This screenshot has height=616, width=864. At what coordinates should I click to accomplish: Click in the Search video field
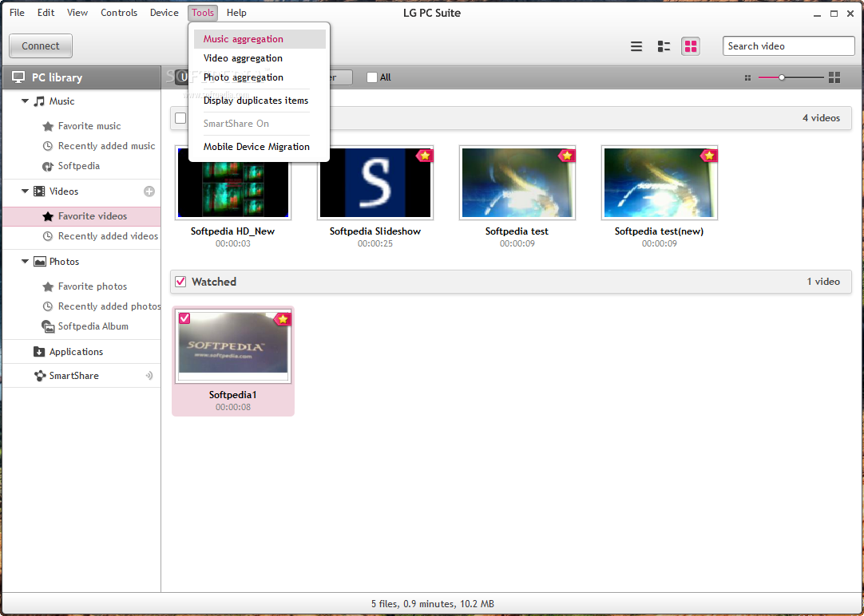(x=788, y=46)
